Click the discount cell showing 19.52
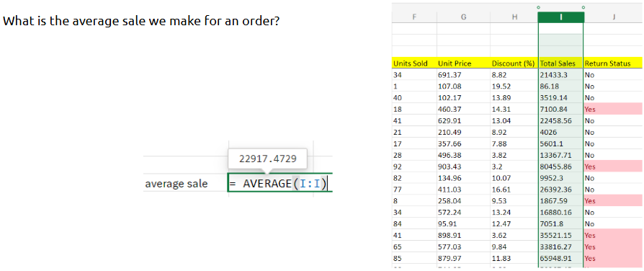Screen dimensions: 644x271 point(514,86)
